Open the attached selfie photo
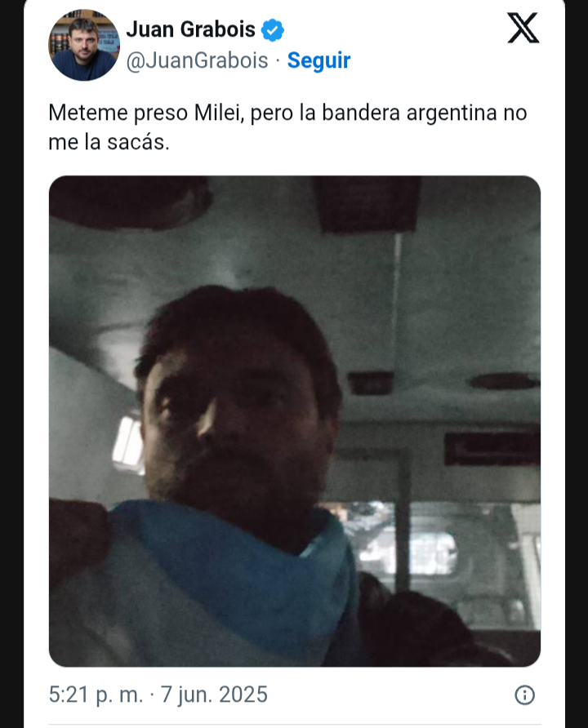The height and width of the screenshot is (728, 588). tap(295, 421)
